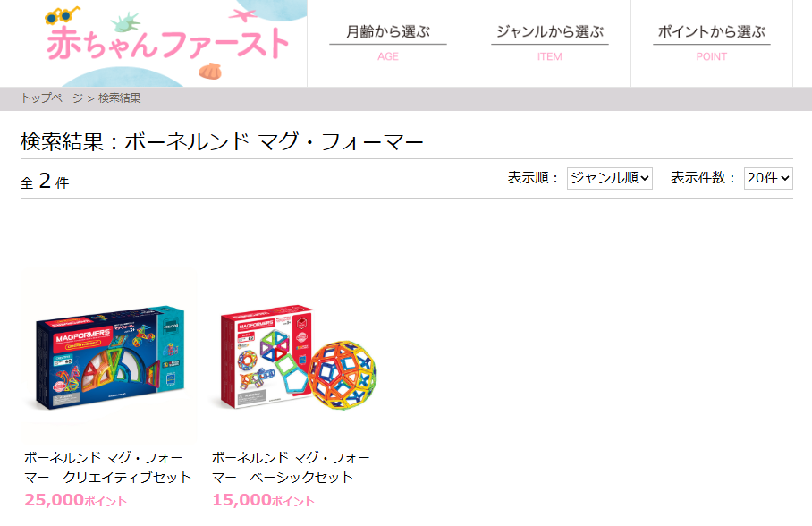Expand the 表示件数 20件 dropdown
Image resolution: width=812 pixels, height=526 pixels.
[x=768, y=178]
